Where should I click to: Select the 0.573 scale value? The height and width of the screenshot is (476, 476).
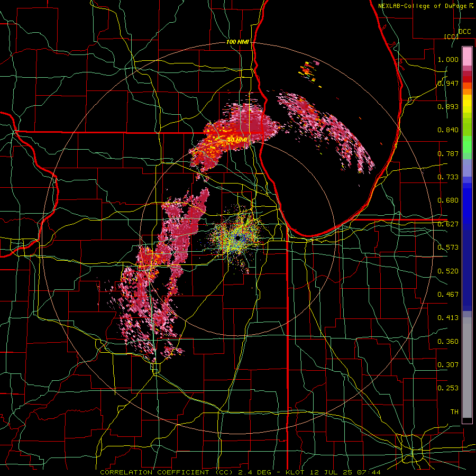click(448, 248)
